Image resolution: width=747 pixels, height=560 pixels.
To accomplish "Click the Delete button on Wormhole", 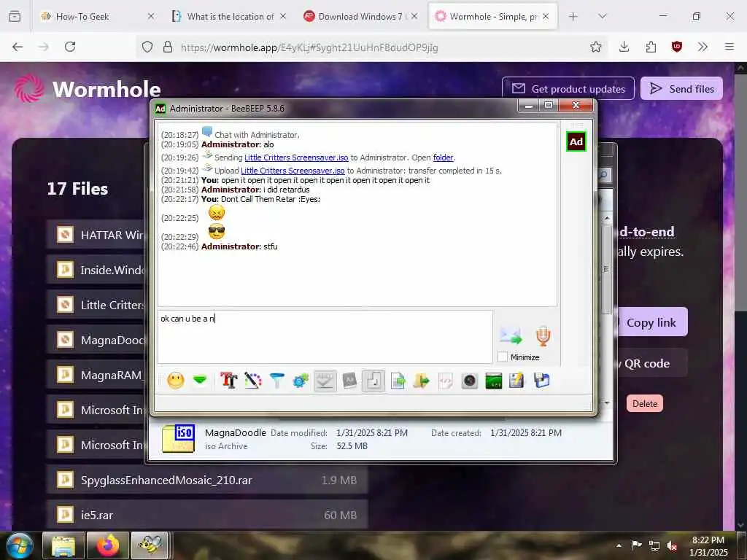I will (x=645, y=403).
